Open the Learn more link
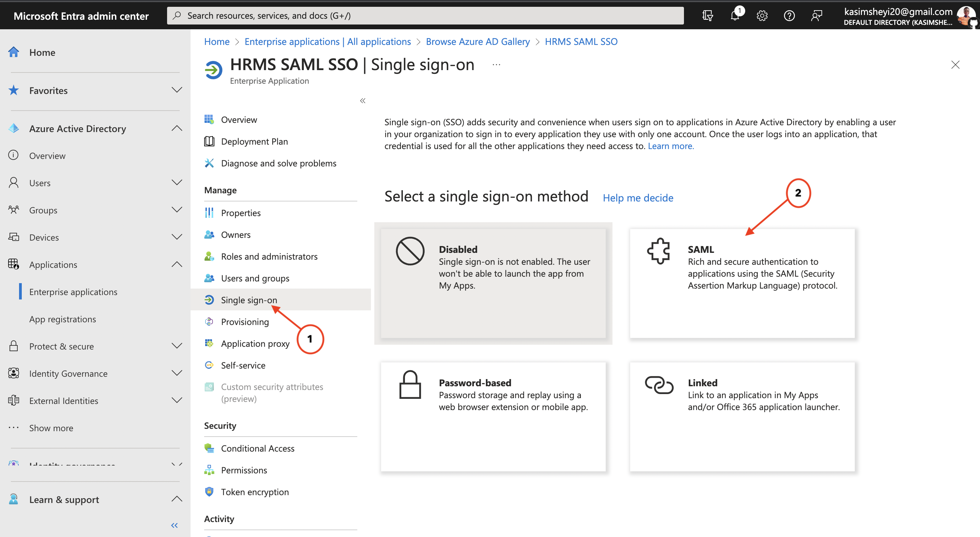This screenshot has height=537, width=980. (x=670, y=146)
